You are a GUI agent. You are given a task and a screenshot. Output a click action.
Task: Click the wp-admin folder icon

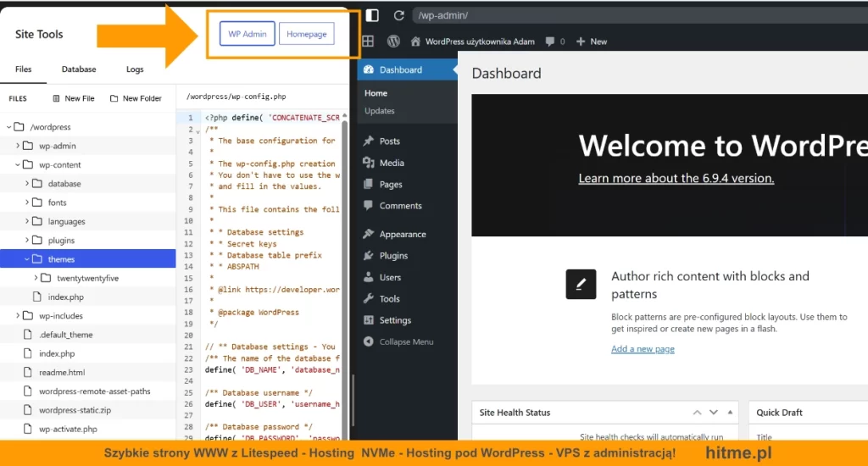coord(28,146)
